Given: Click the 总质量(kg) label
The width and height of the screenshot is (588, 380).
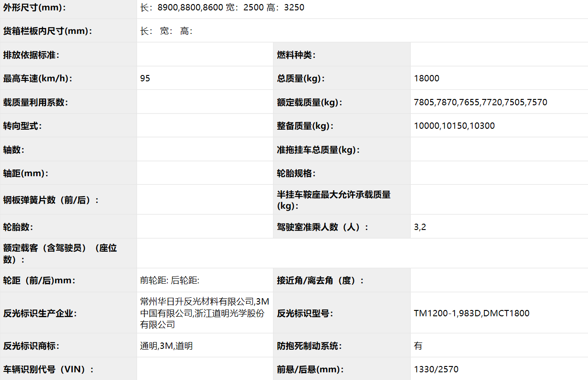Looking at the screenshot, I should click(x=301, y=78).
